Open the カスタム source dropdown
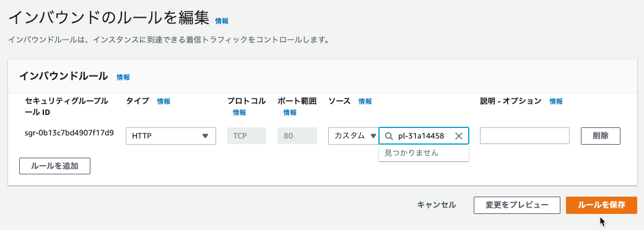The width and height of the screenshot is (644, 230). point(353,136)
